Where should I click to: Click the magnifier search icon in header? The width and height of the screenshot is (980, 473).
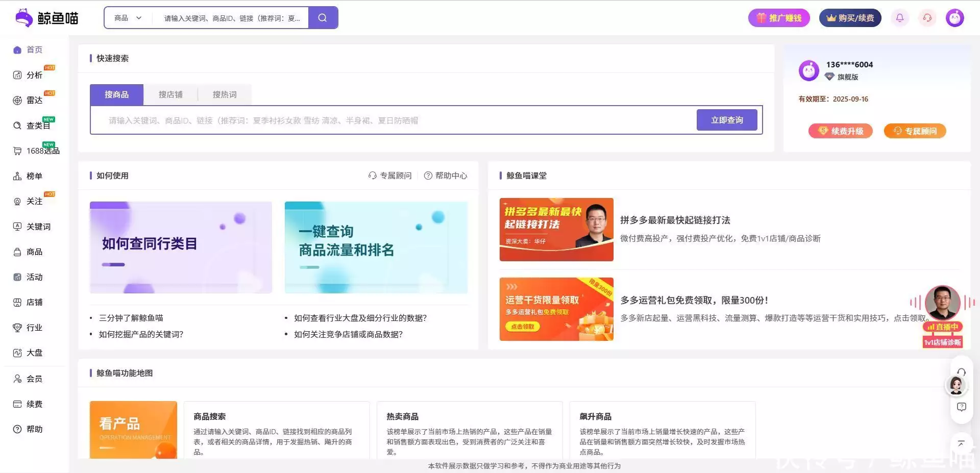[x=323, y=18]
